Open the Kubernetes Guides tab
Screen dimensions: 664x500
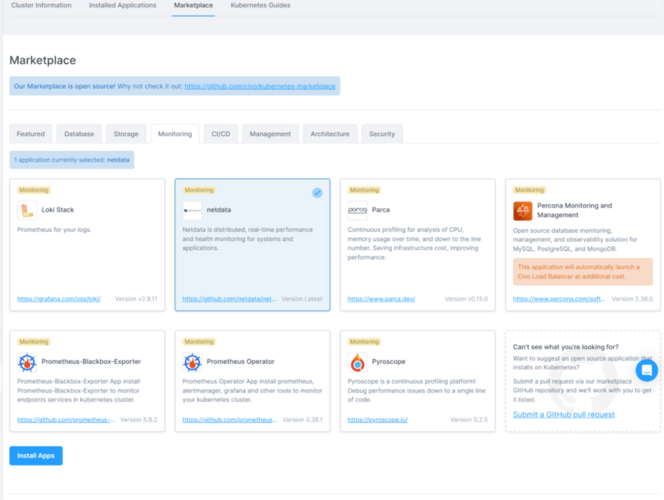point(260,6)
